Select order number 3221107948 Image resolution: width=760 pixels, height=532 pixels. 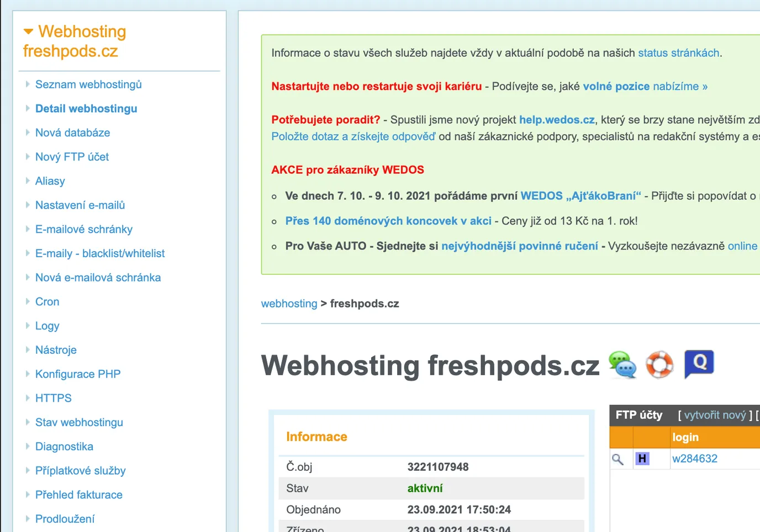pyautogui.click(x=438, y=467)
